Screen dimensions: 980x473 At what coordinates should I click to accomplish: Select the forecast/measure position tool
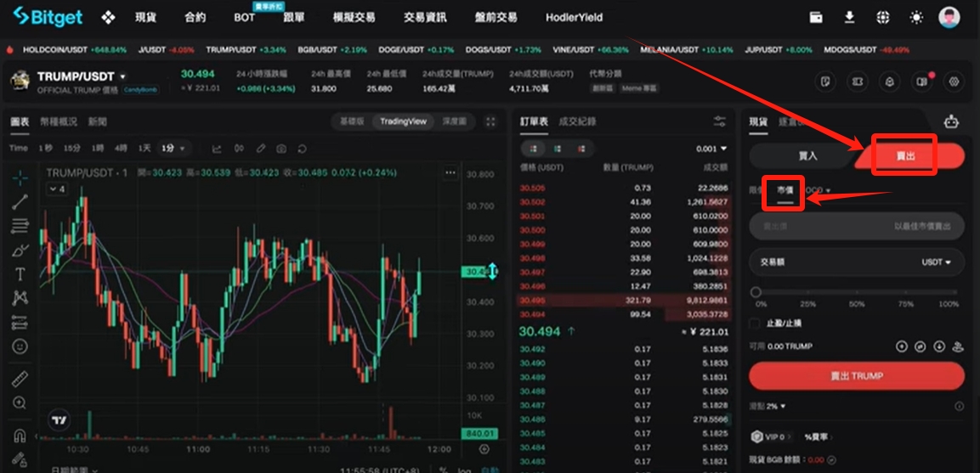(20, 323)
